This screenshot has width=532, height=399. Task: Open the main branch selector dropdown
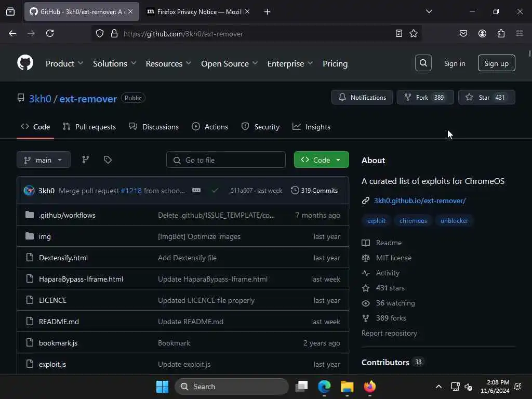point(44,160)
